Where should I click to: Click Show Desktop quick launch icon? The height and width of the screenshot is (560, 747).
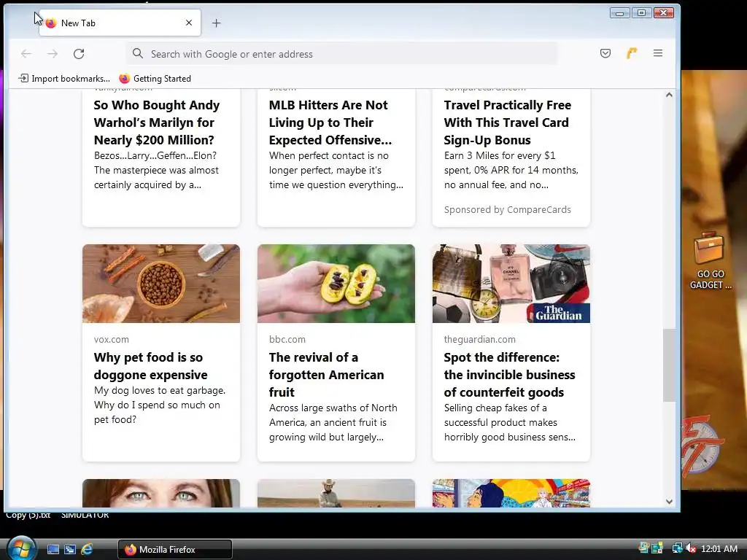point(53,550)
